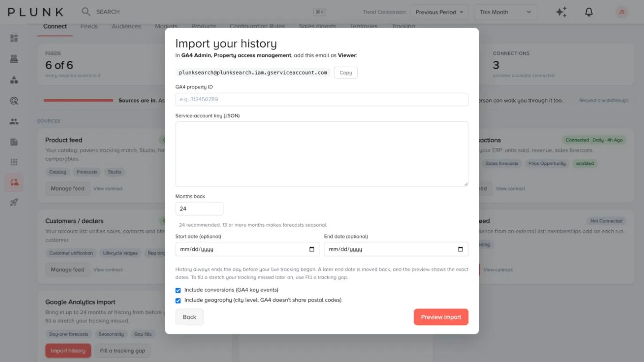Click Copy next to service account email
The image size is (644, 362).
346,72
